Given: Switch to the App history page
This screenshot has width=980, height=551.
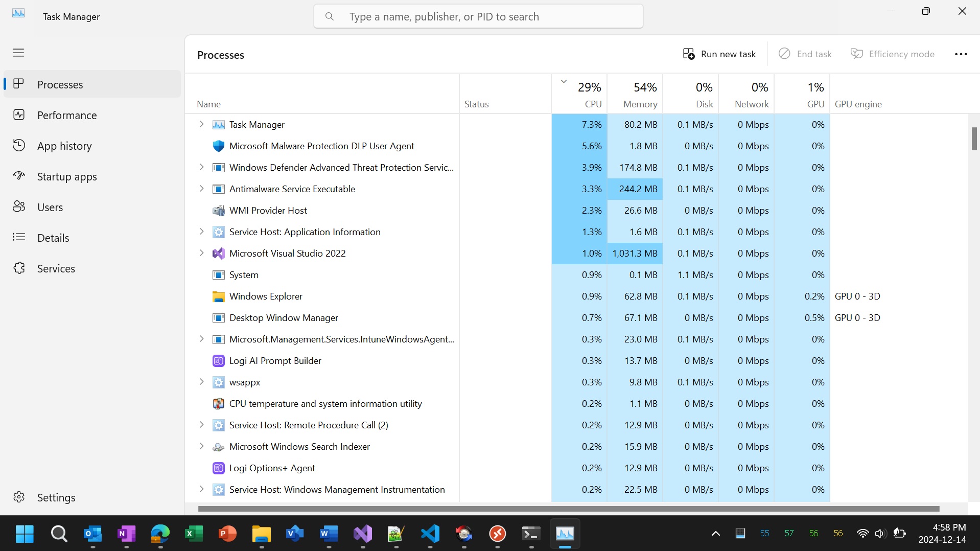Looking at the screenshot, I should click(92, 146).
